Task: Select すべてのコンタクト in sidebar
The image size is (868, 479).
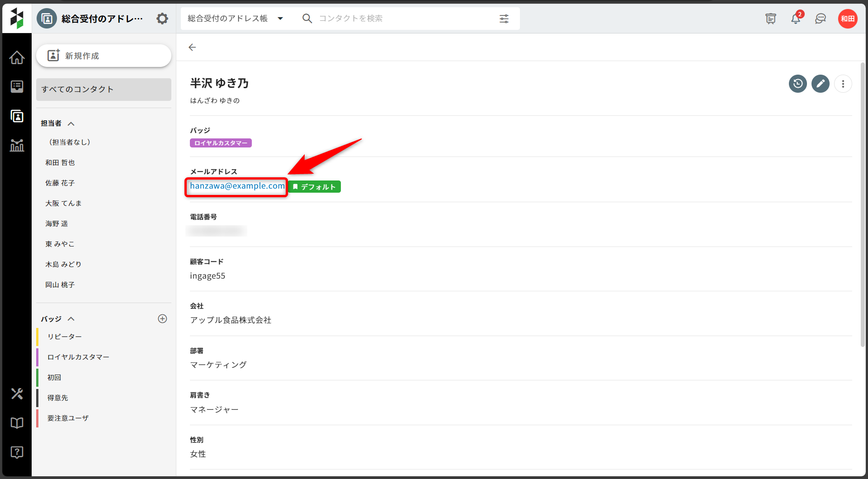Action: 104,89
